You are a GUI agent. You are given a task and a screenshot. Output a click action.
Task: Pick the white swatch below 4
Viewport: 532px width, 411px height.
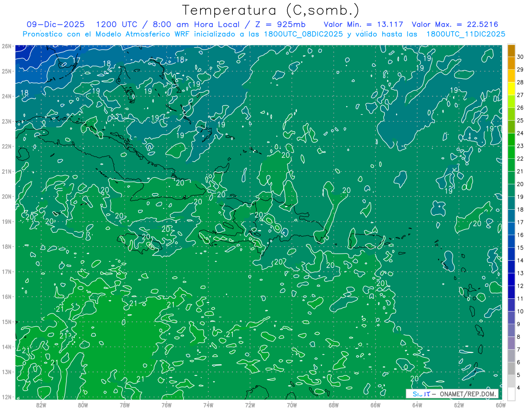(x=511, y=394)
